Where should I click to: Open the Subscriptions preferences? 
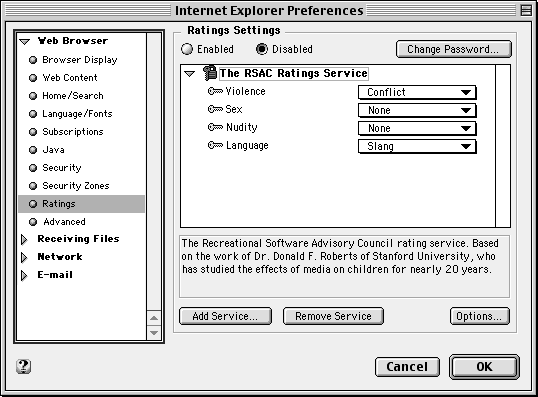73,132
